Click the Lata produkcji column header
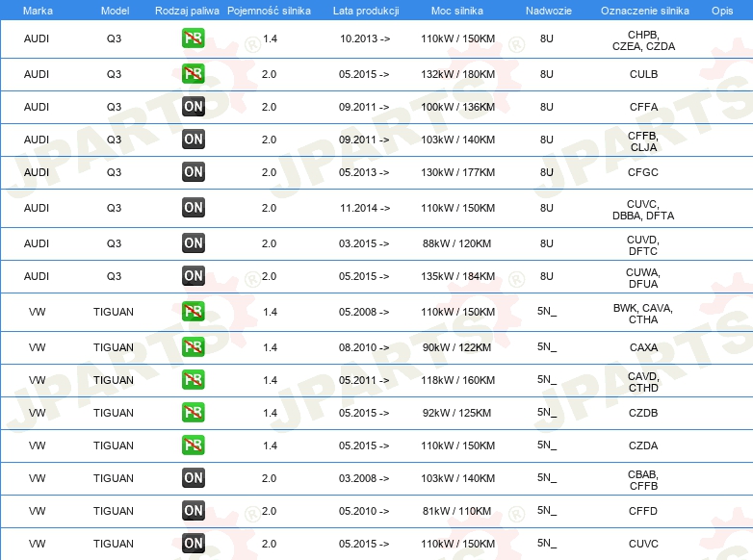 366,11
